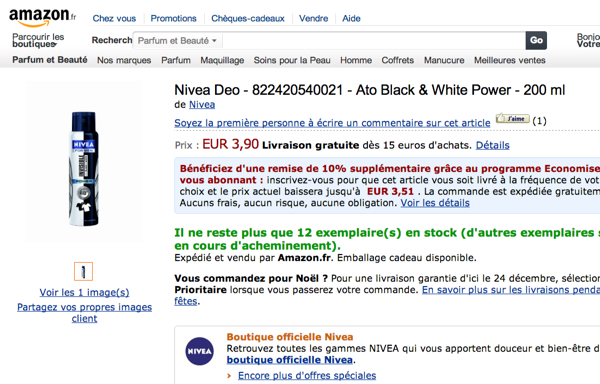Click the Go search button
The height and width of the screenshot is (384, 600).
(x=536, y=41)
